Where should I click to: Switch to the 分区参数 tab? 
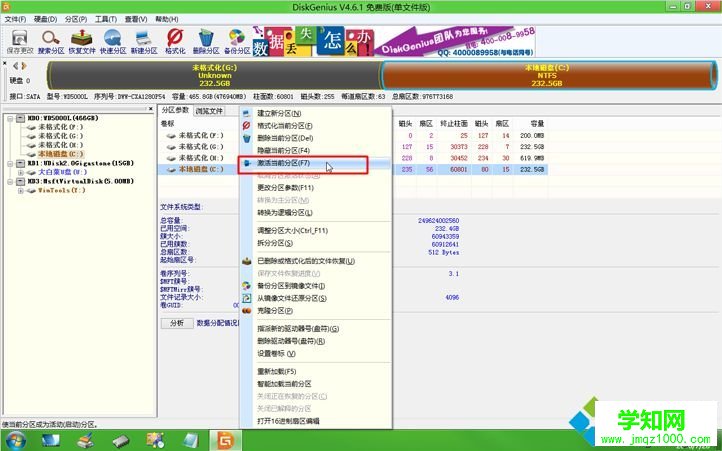[x=175, y=110]
